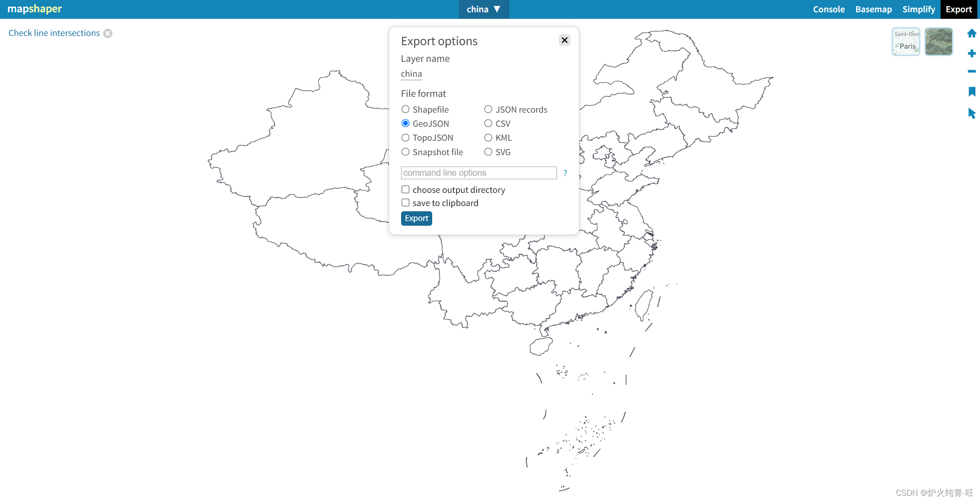Viewport: 980px width, 501px height.
Task: Open the Basemap menu
Action: pos(873,9)
